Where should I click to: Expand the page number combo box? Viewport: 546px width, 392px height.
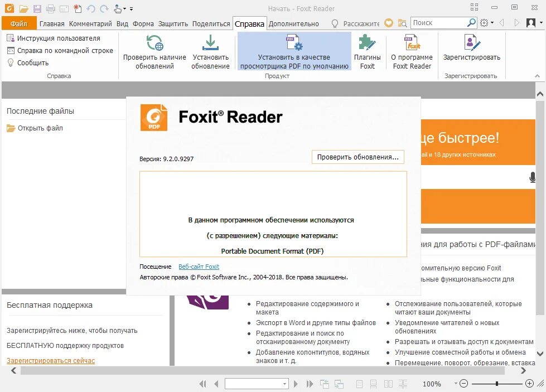click(284, 384)
